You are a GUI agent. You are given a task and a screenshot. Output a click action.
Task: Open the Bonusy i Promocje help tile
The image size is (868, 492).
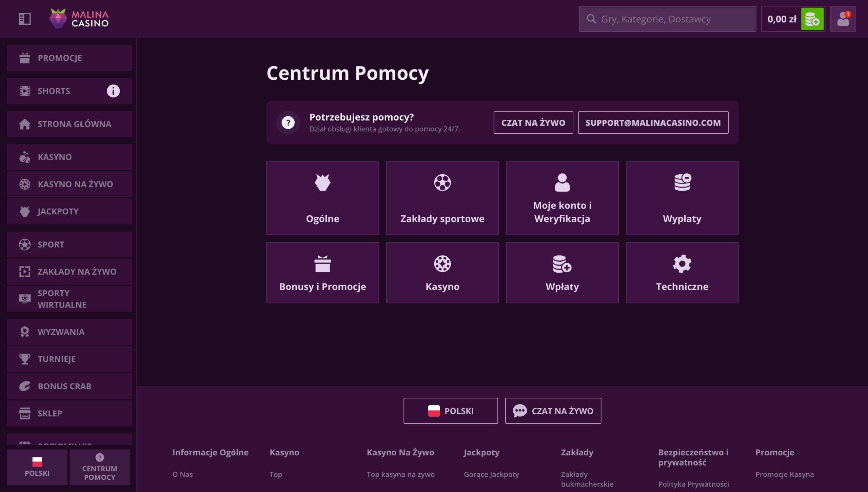[x=322, y=273]
